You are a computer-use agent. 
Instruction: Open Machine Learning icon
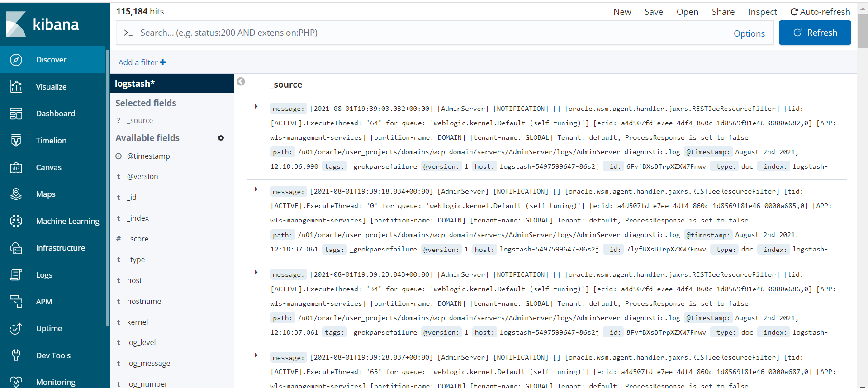click(x=16, y=221)
